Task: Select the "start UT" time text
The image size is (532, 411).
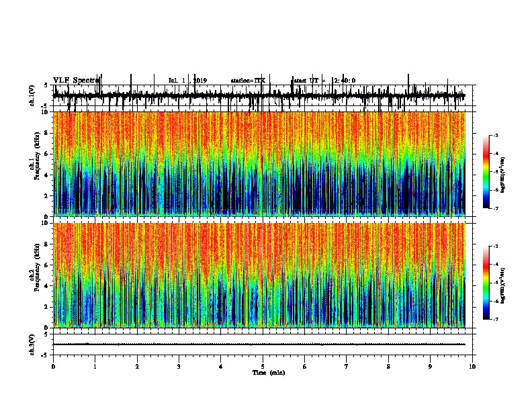Action: pos(324,81)
